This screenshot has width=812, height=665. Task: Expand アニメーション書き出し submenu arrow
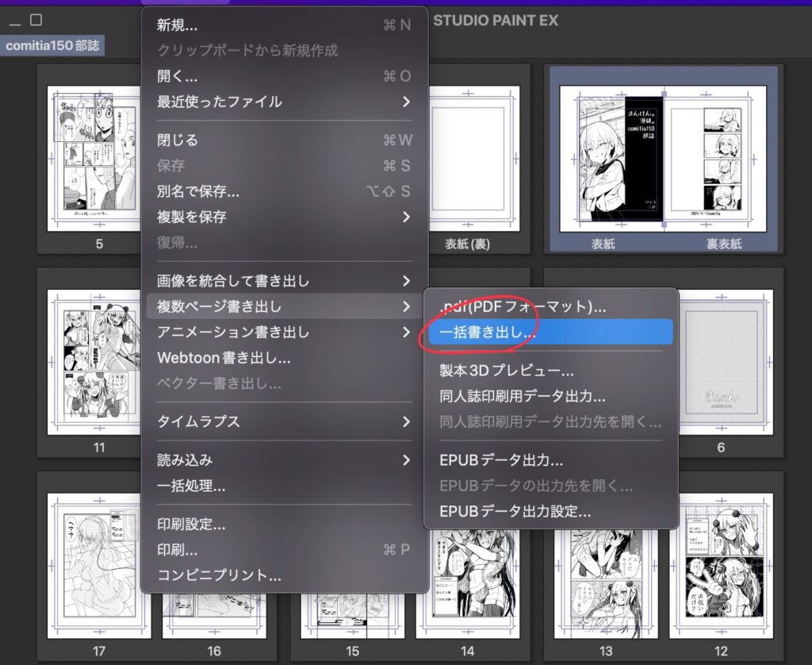click(407, 332)
